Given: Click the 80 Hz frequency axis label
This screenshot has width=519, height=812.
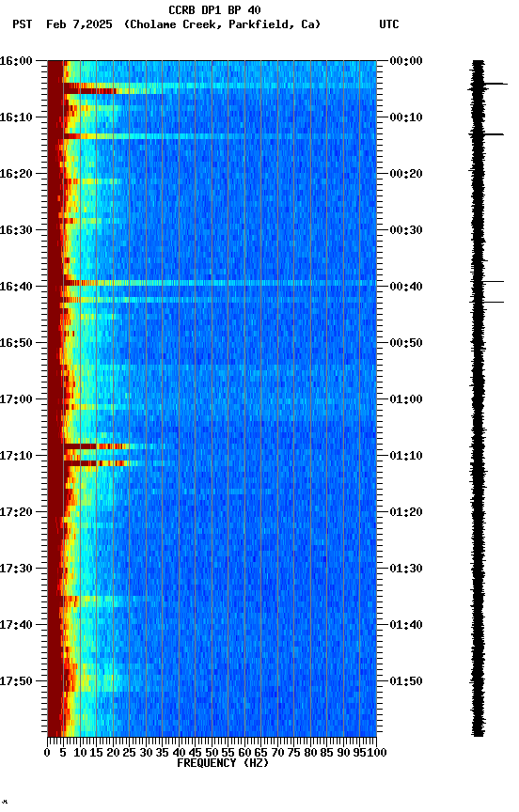Looking at the screenshot, I should [x=311, y=753].
